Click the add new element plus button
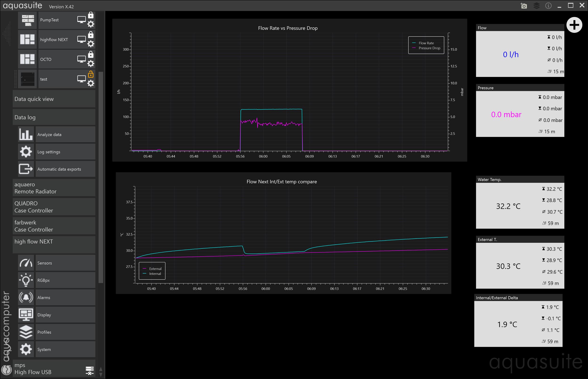This screenshot has width=588, height=379. (574, 25)
